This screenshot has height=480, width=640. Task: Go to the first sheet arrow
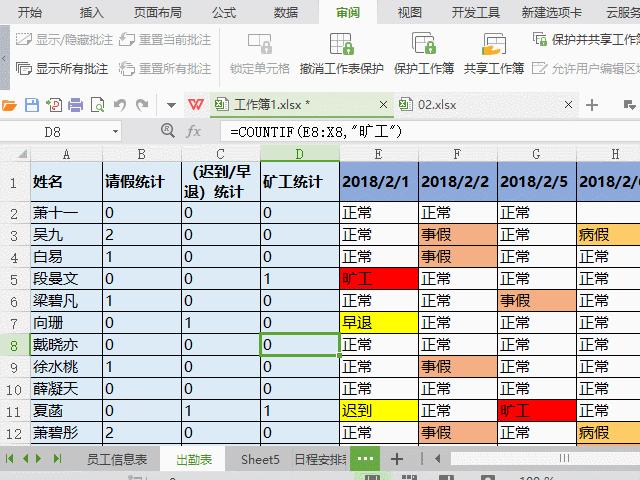(9, 458)
